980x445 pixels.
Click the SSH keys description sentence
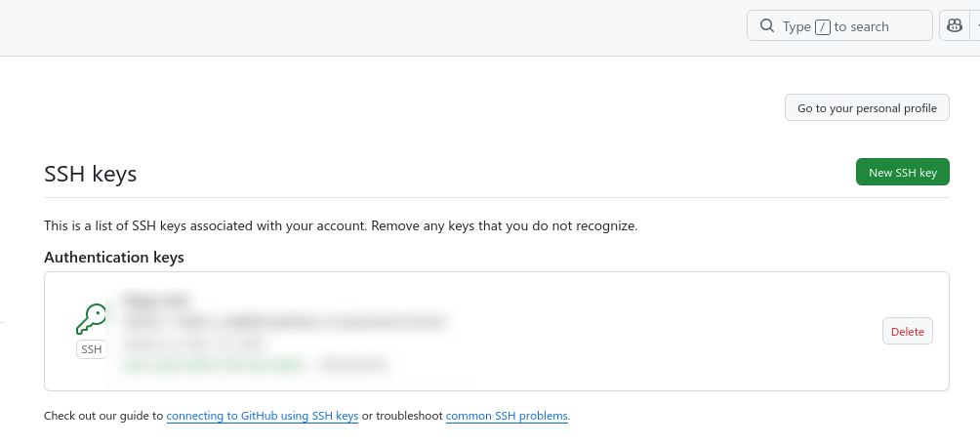coord(340,225)
